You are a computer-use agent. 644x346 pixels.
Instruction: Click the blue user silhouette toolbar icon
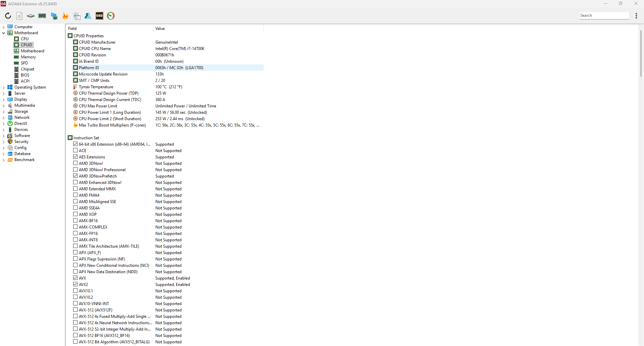point(88,16)
